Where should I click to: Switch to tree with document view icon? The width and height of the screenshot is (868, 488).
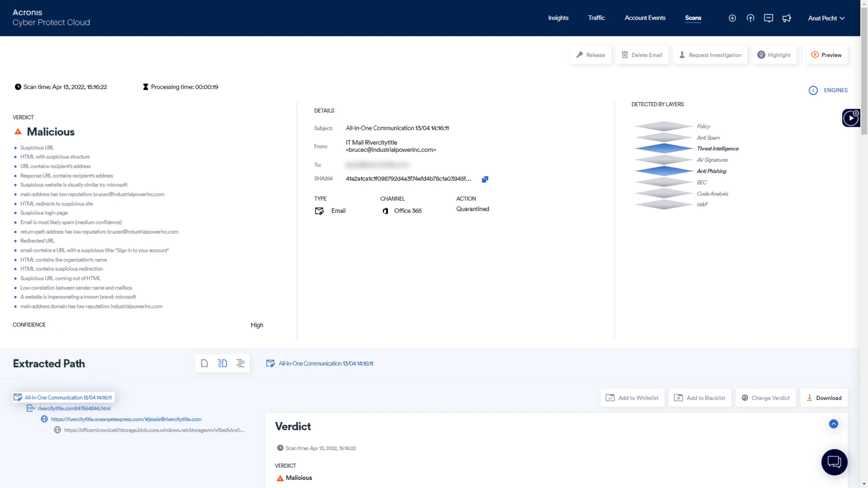[x=222, y=363]
